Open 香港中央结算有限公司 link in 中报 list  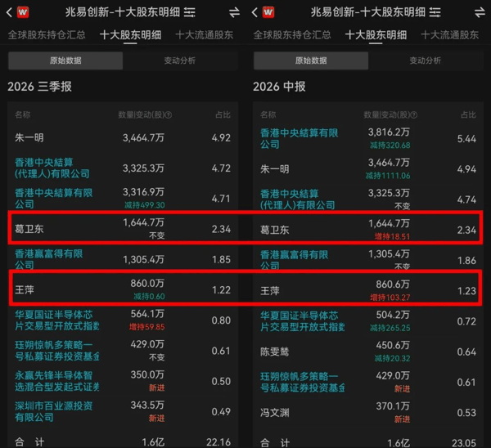click(299, 139)
